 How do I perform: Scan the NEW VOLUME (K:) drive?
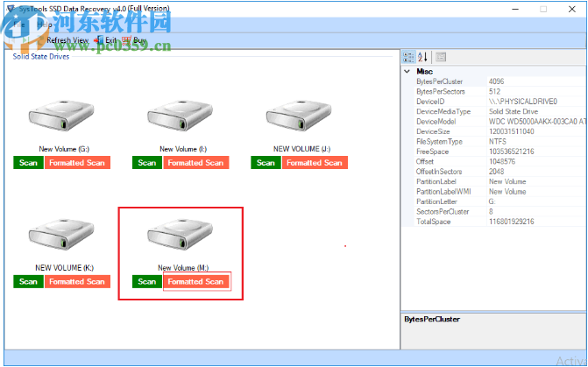point(28,281)
